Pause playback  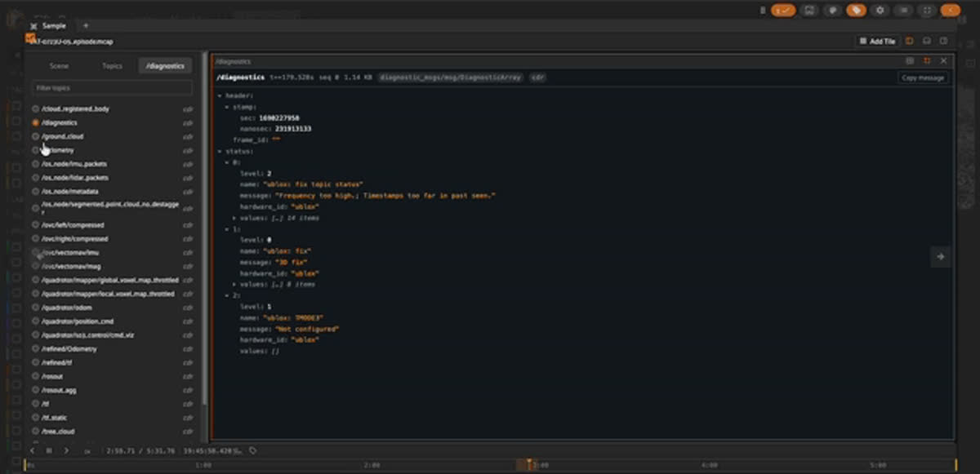[x=49, y=450]
